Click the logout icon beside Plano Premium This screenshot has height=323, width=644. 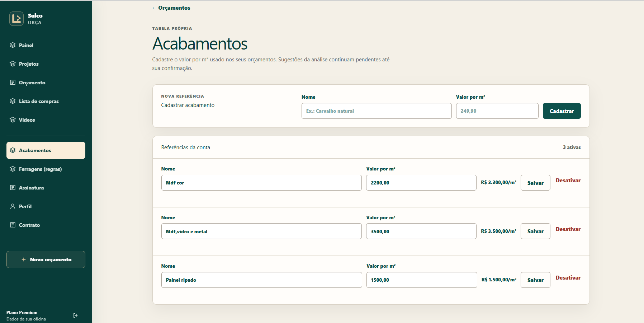click(75, 315)
